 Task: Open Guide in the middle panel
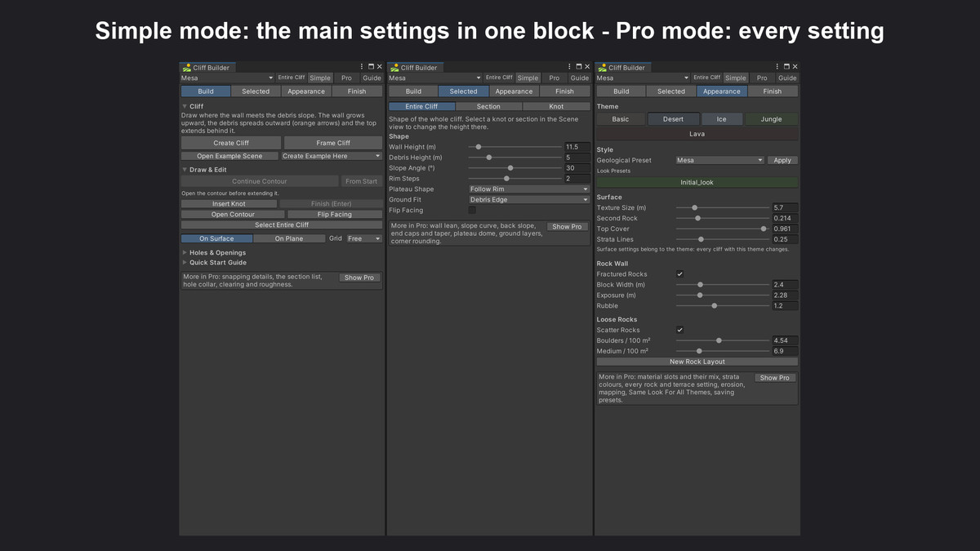[x=579, y=78]
